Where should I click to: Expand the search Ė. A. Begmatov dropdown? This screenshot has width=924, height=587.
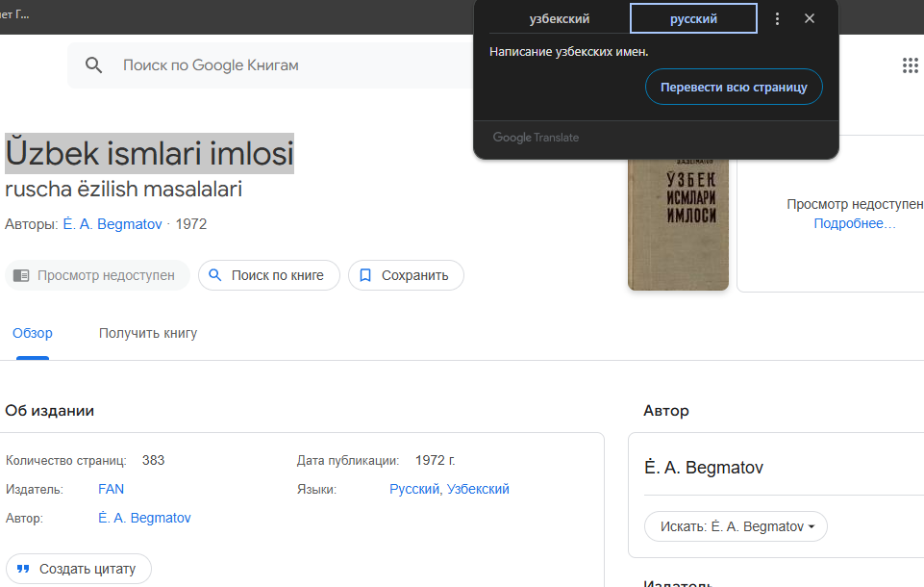736,526
